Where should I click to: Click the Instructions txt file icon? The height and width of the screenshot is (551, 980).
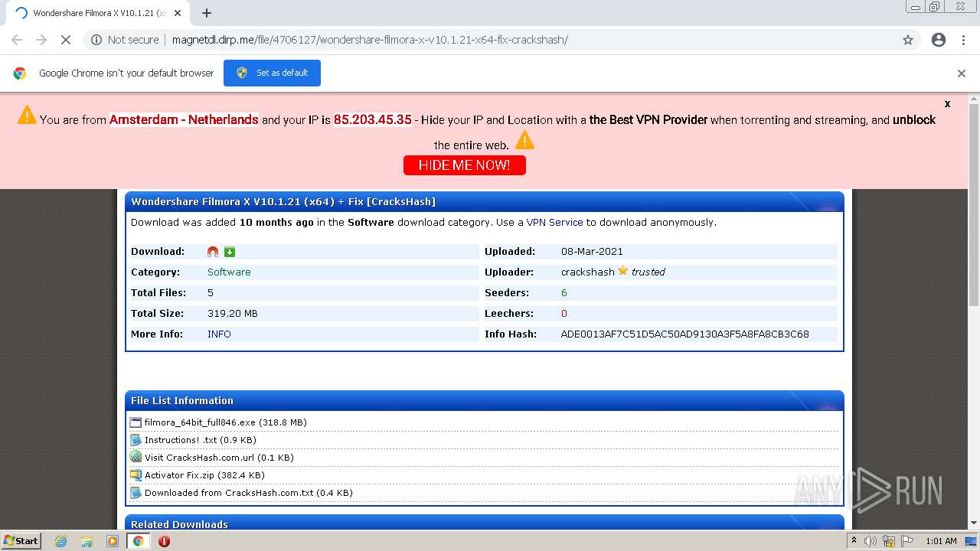point(136,440)
